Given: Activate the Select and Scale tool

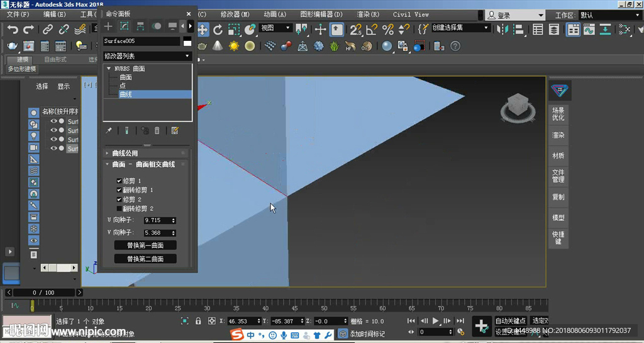Looking at the screenshot, I should coord(234,30).
